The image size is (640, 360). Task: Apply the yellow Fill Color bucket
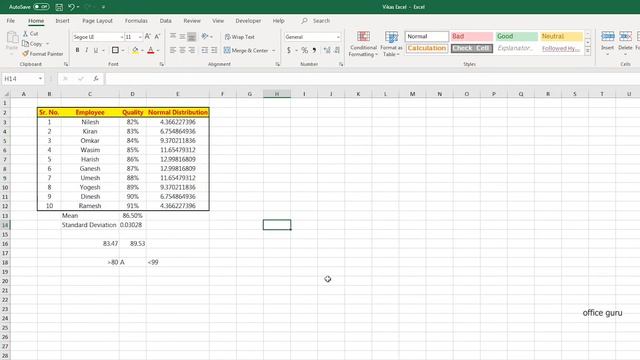(135, 50)
